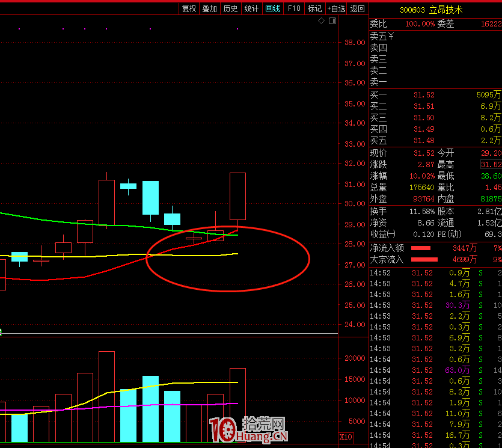The image size is (502, 448).
Task: Select the 11.0万 trade volume entry
Action: [458, 413]
